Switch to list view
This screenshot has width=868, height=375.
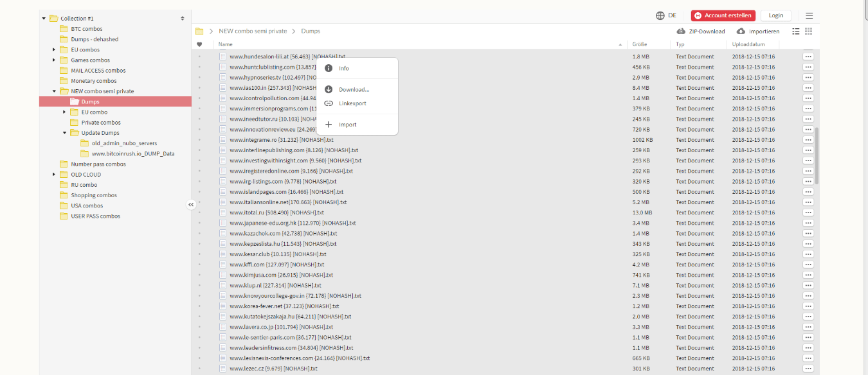[796, 31]
